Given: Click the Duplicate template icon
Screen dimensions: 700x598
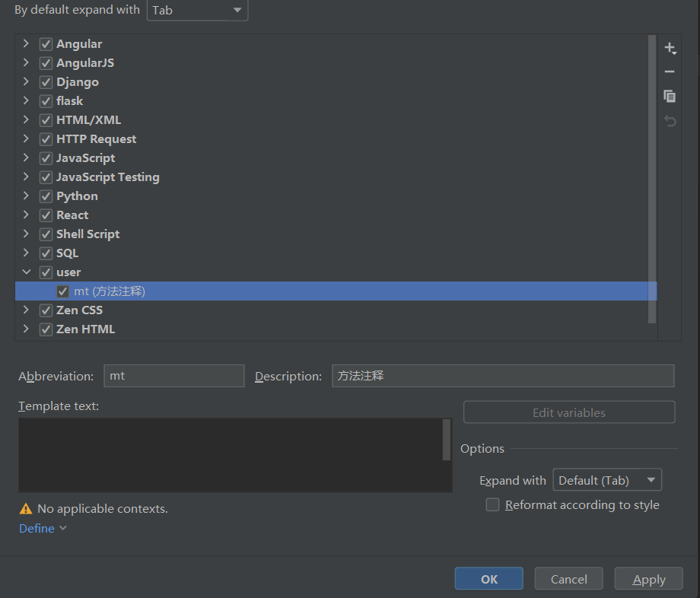Looking at the screenshot, I should coord(670,96).
